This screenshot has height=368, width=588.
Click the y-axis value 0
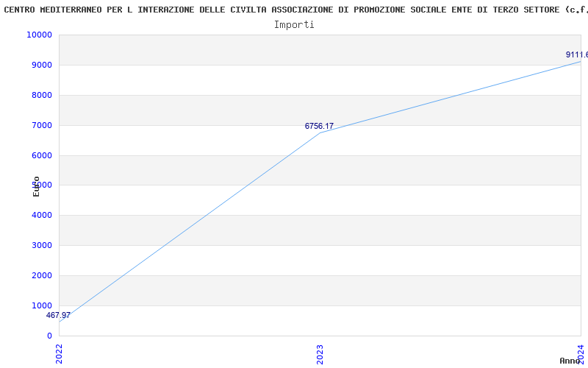pos(49,336)
